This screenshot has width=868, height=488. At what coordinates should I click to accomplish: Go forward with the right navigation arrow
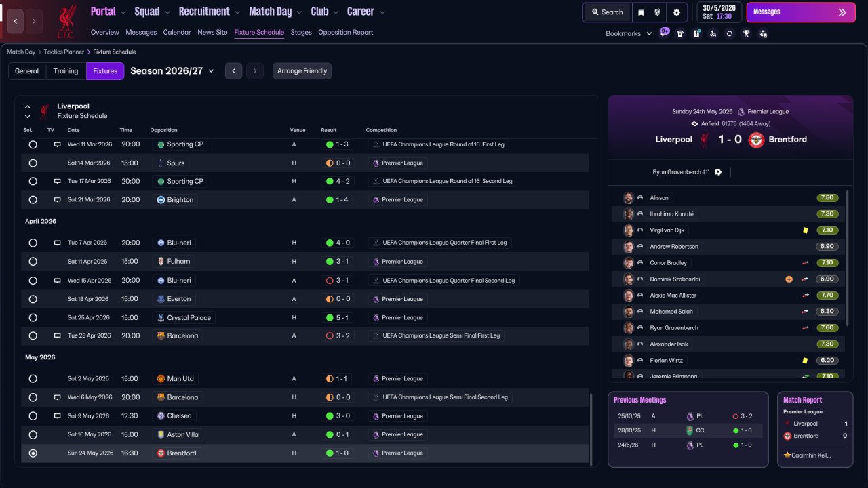click(x=34, y=21)
